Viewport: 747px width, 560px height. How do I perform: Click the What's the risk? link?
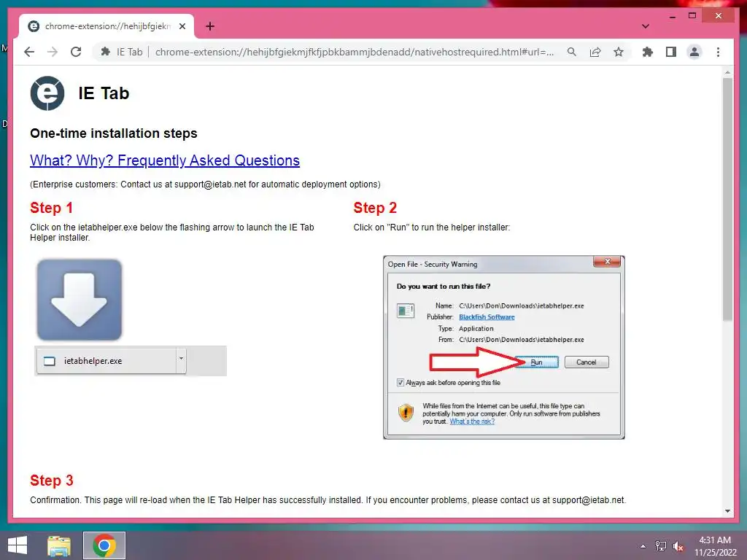coord(472,421)
